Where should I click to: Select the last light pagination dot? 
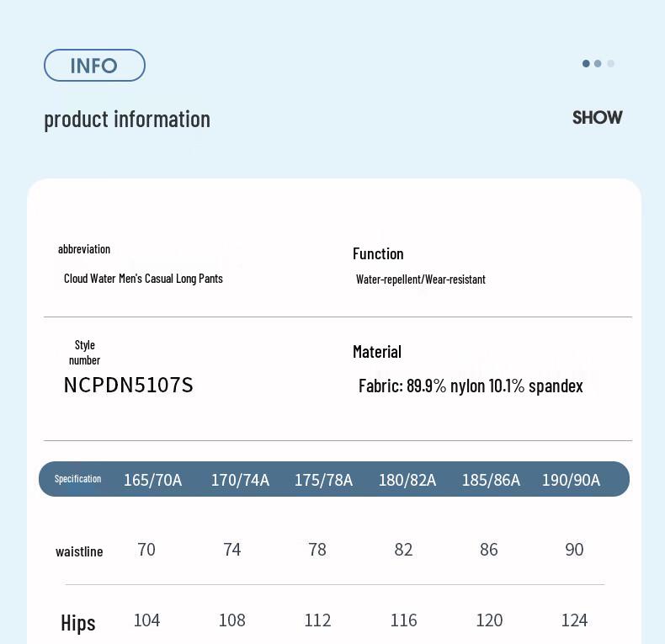pos(610,63)
